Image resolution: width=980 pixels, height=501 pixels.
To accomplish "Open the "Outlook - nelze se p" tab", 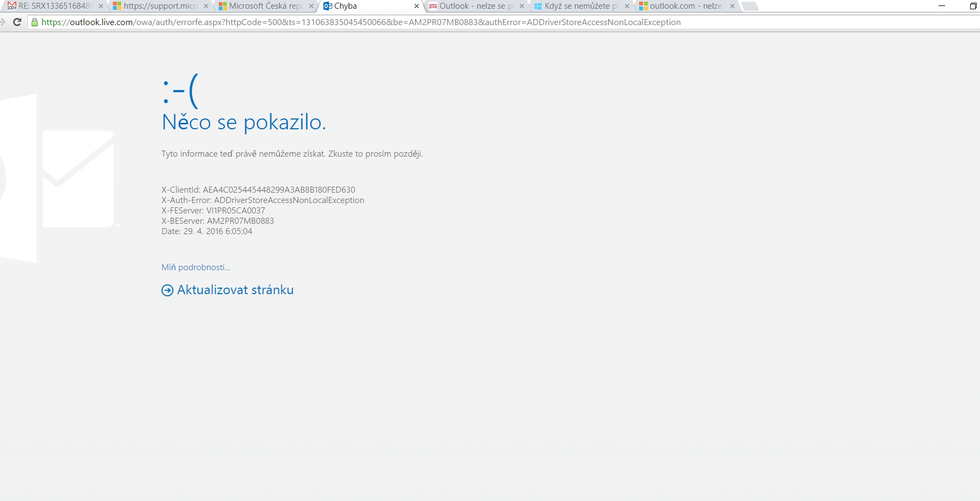I will coord(476,6).
